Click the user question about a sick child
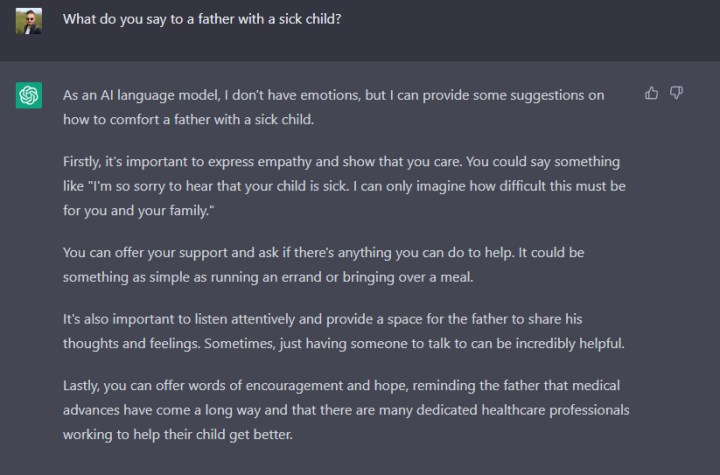This screenshot has height=475, width=720. 202,19
